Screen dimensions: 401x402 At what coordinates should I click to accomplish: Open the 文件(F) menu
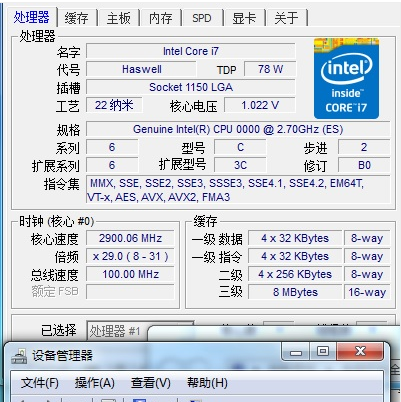[x=40, y=383]
